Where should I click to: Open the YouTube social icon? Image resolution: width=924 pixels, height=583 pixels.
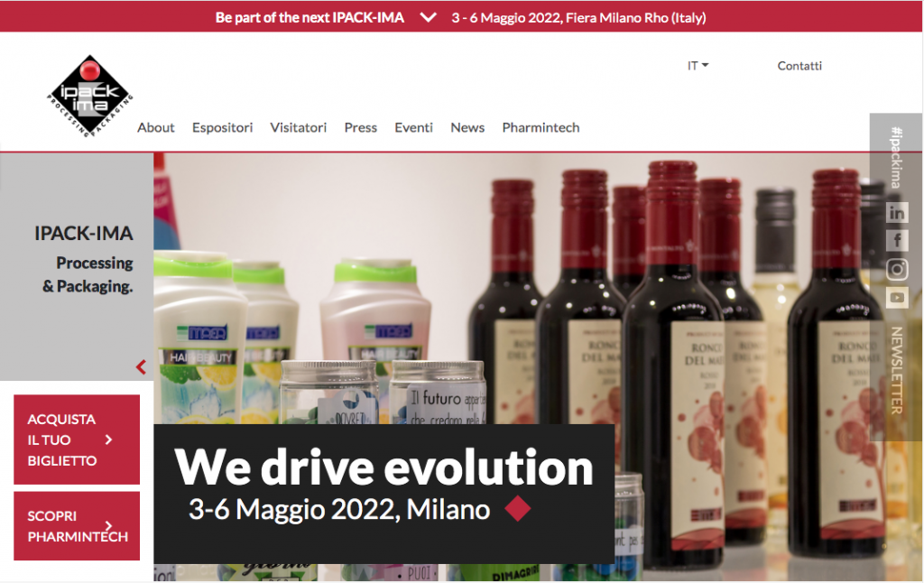pyautogui.click(x=896, y=297)
